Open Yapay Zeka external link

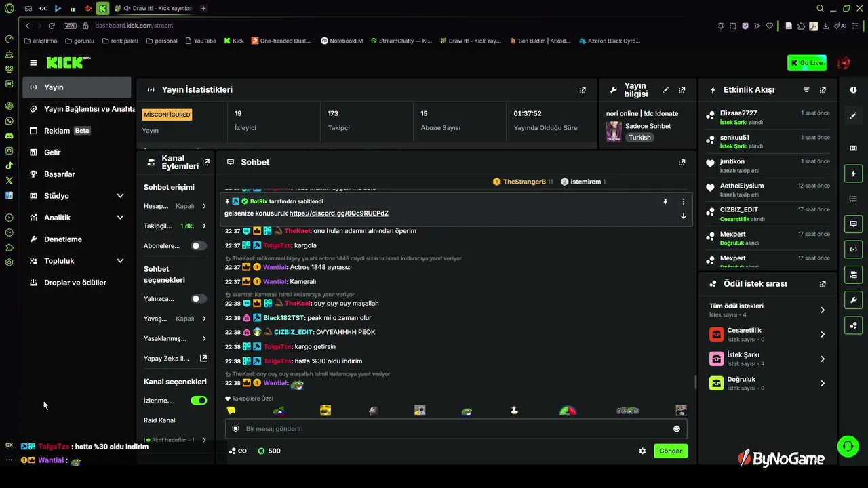pos(176,359)
